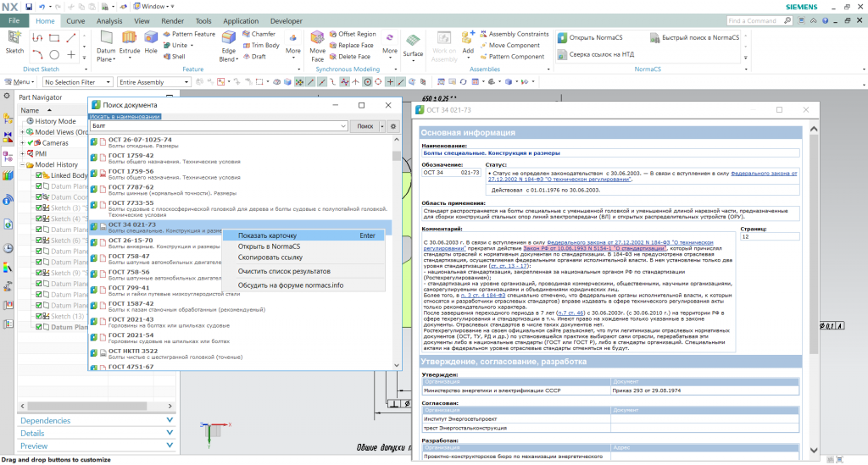The height and width of the screenshot is (465, 868).
Task: Click Assembly Constraints in the ribbon
Action: coord(515,34)
